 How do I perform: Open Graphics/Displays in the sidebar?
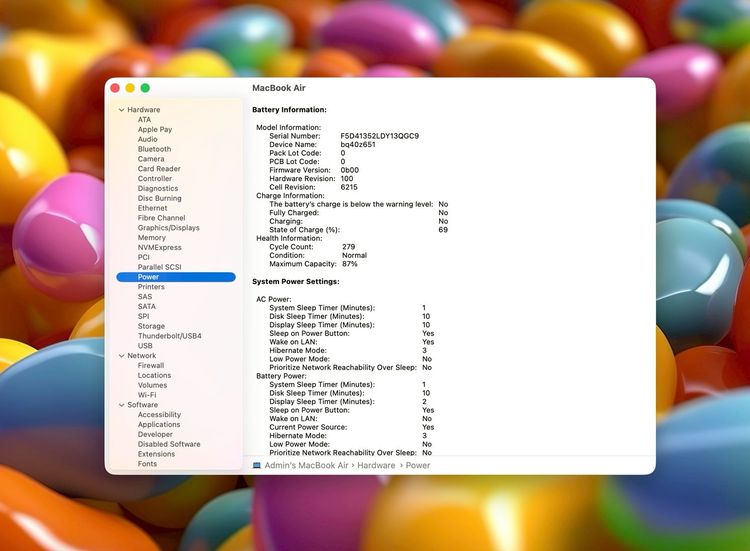point(169,228)
